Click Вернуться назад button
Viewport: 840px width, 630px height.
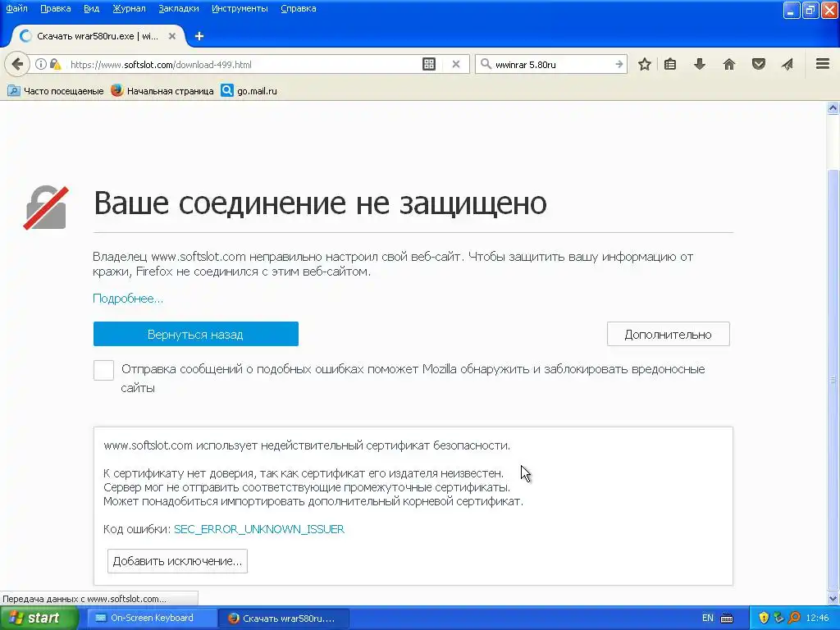click(x=195, y=335)
